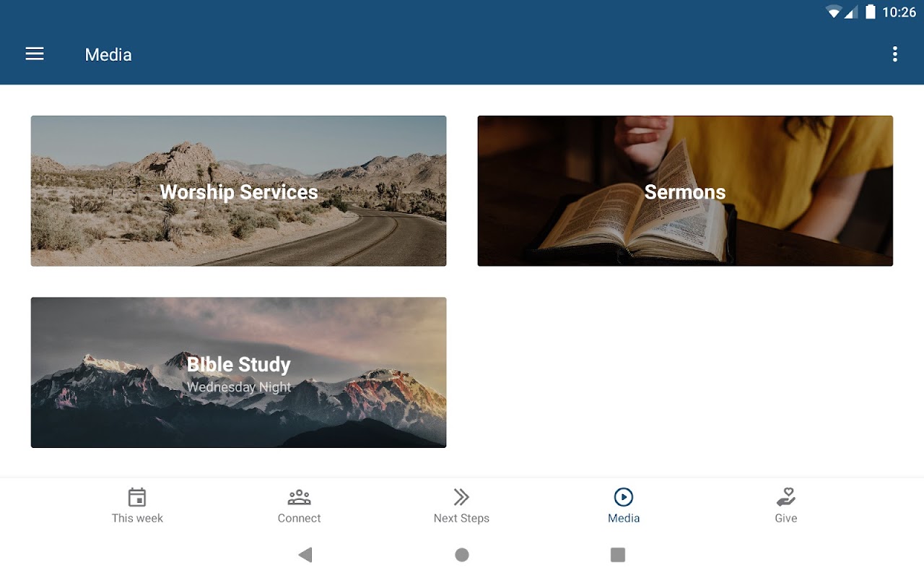Open the Bible Study Wednesday Night card
This screenshot has height=578, width=924.
(x=238, y=372)
